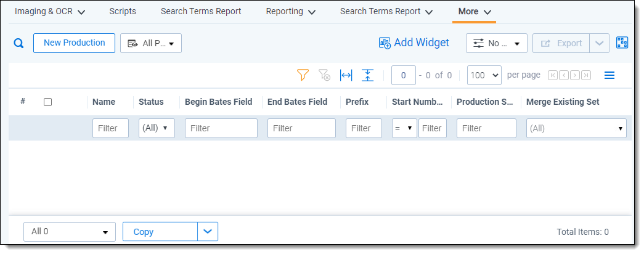The height and width of the screenshot is (254, 644).
Task: Change the 100 per page dropdown
Action: point(484,75)
